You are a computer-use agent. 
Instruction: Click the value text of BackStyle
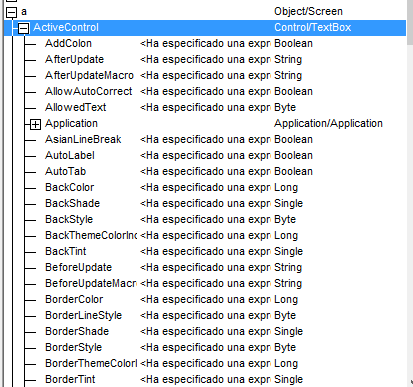pyautogui.click(x=205, y=220)
